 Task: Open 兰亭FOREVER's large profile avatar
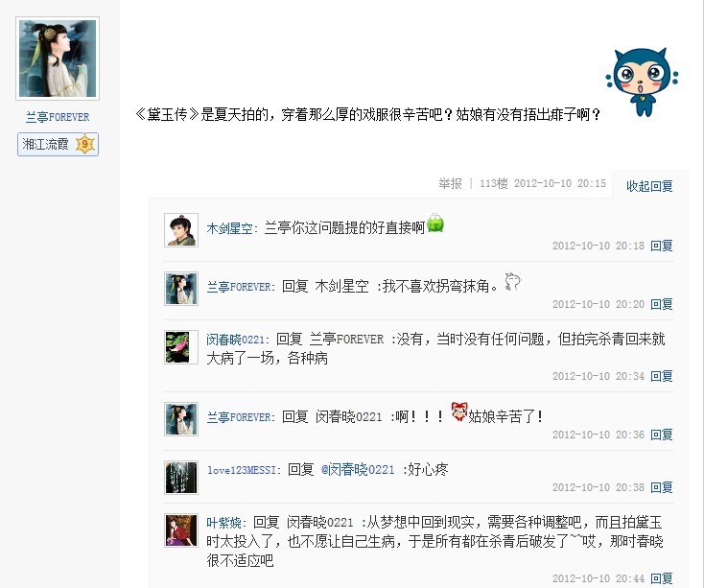tap(58, 59)
